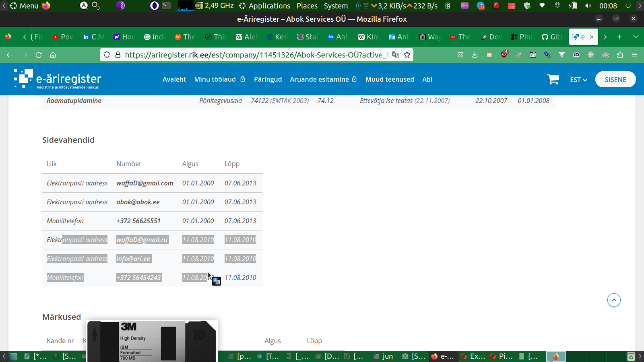Click the translate page icon in address bar

396,55
